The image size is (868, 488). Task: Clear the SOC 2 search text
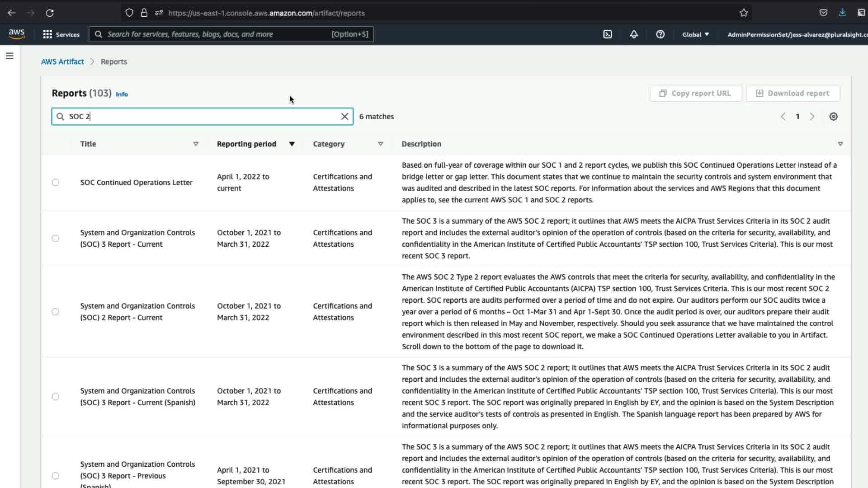(344, 117)
